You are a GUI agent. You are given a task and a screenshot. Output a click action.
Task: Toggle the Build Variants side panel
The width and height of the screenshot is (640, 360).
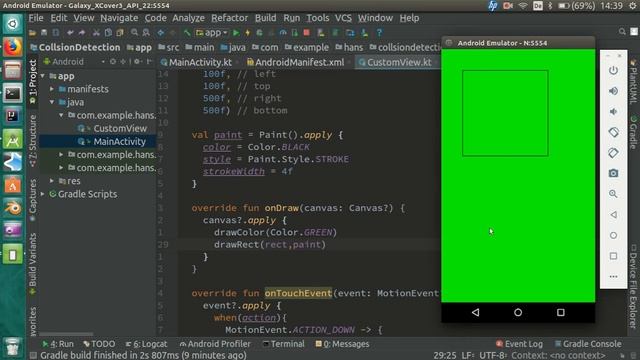[x=33, y=263]
